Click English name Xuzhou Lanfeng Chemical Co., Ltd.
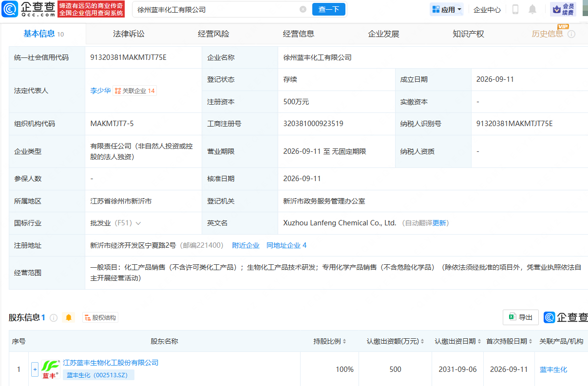 coord(340,223)
